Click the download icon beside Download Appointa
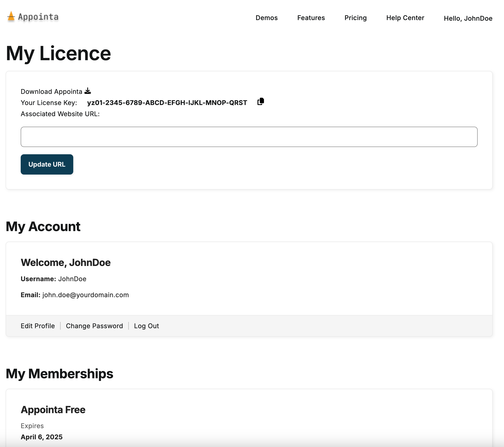The height and width of the screenshot is (447, 504). click(x=87, y=91)
